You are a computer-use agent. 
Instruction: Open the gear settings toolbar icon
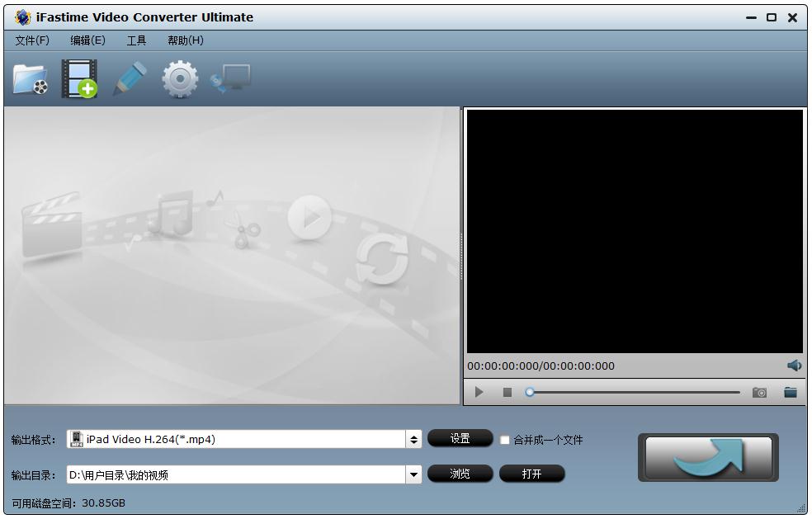[180, 79]
